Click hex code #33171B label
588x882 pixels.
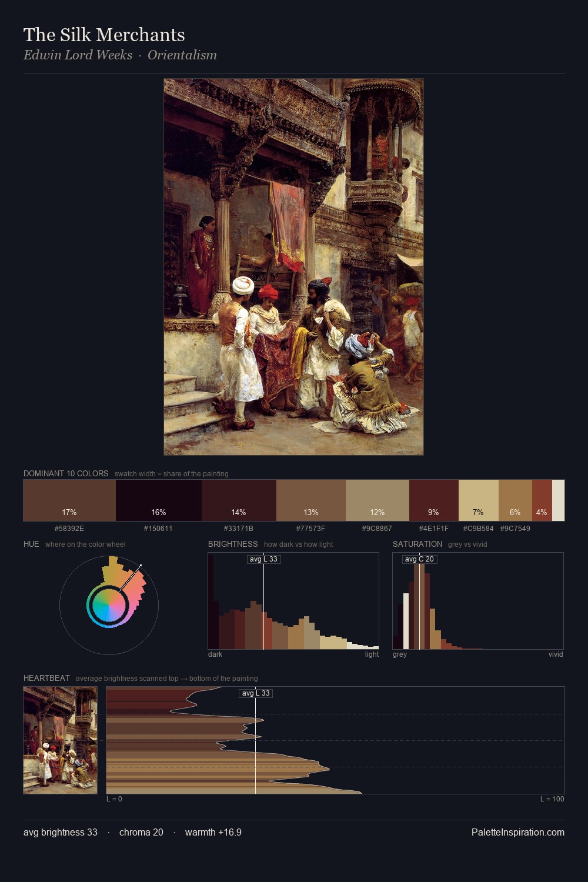(239, 529)
